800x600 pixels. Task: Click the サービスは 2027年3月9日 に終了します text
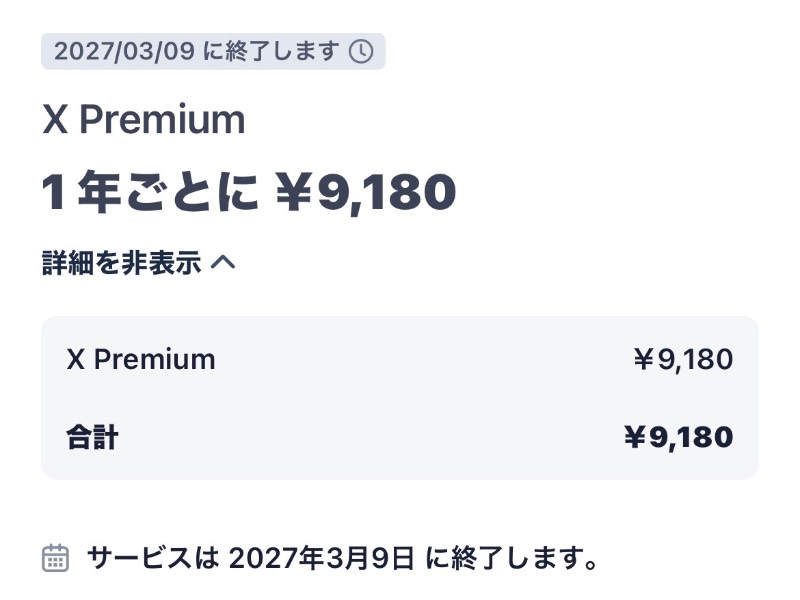[343, 558]
